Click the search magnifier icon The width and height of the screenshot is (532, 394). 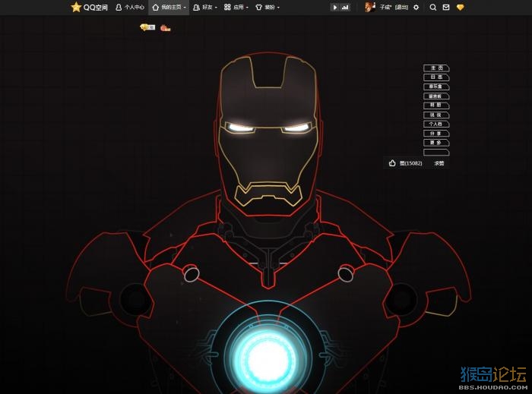pyautogui.click(x=433, y=7)
